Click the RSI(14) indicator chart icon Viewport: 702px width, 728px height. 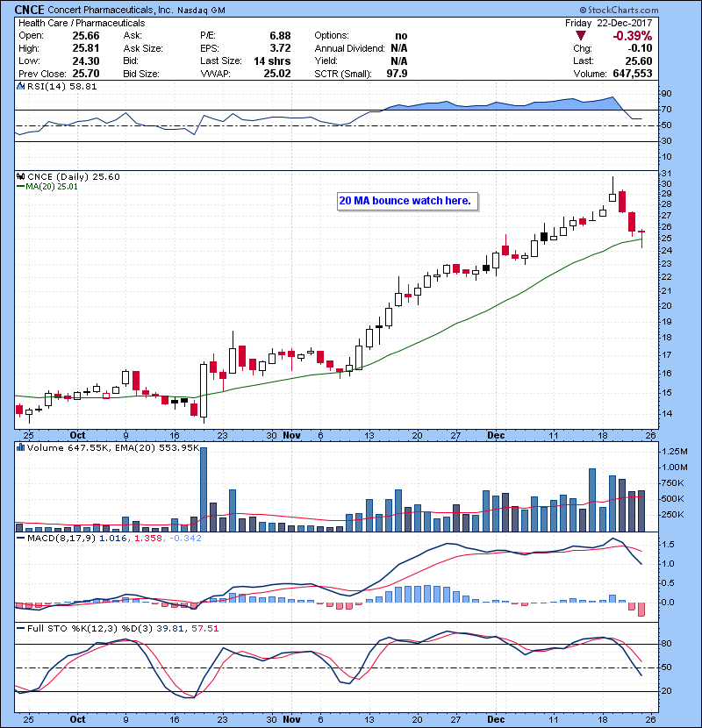pos(20,86)
